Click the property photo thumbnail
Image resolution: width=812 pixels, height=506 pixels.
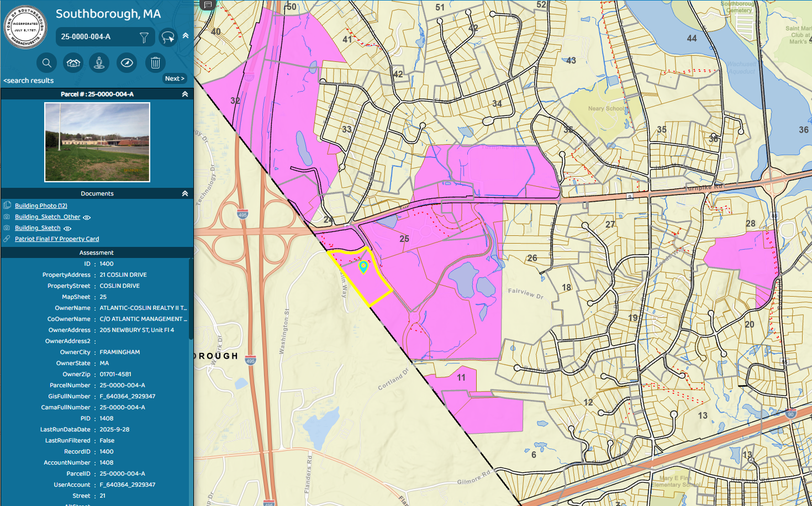(x=97, y=143)
